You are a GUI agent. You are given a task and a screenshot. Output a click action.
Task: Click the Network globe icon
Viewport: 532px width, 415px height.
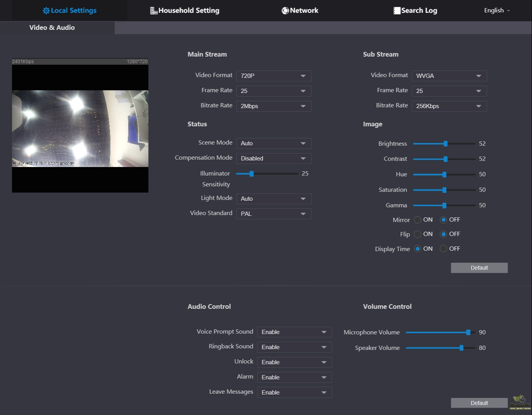click(285, 11)
